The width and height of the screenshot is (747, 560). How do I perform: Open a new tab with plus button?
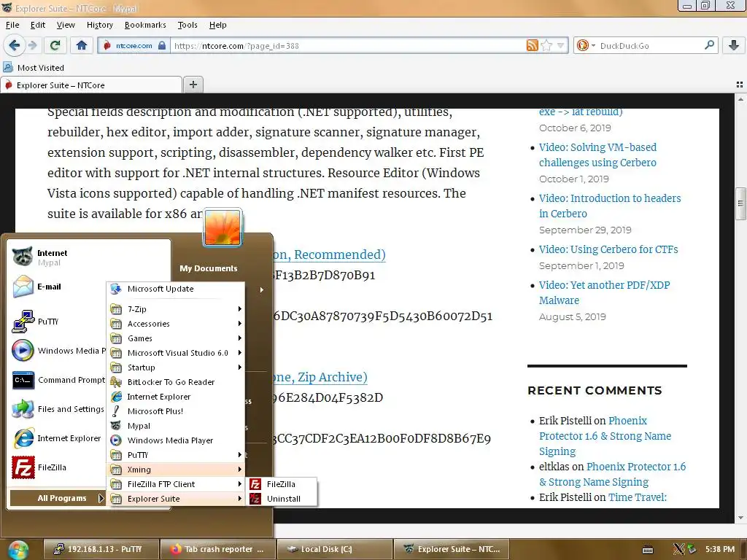[193, 85]
